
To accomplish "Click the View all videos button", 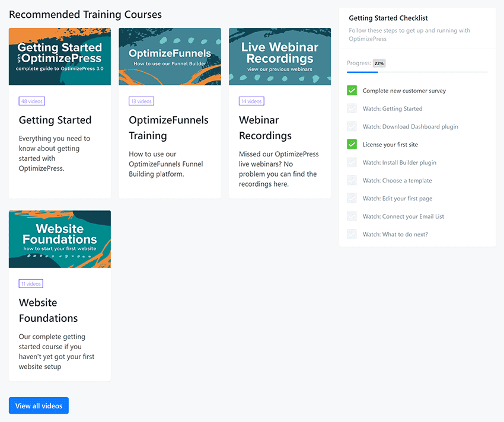I will 39,405.
